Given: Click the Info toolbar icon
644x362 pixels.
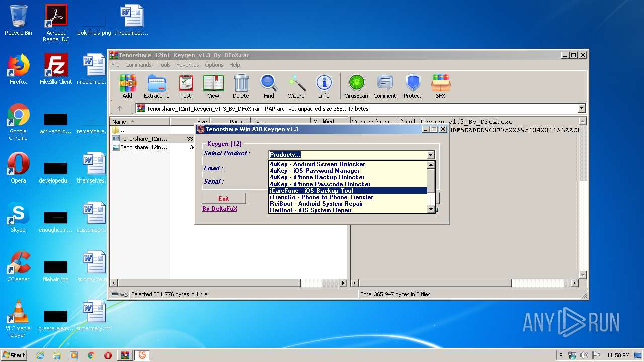Looking at the screenshot, I should 324,86.
